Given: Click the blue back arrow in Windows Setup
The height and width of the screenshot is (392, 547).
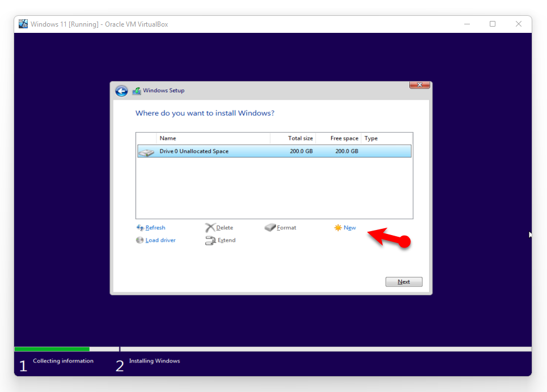Looking at the screenshot, I should tap(121, 91).
